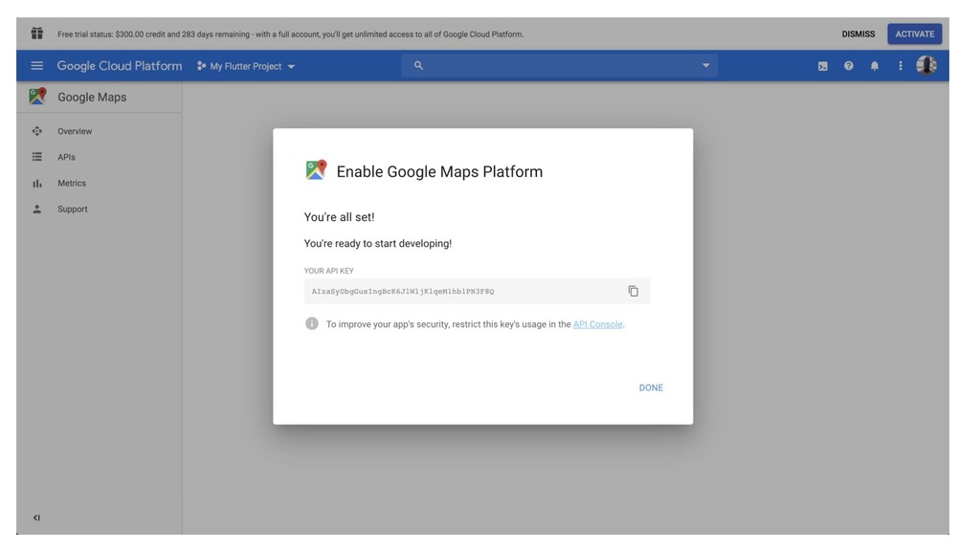
Task: Collapse the sidebar with arrow icon
Action: (x=36, y=518)
